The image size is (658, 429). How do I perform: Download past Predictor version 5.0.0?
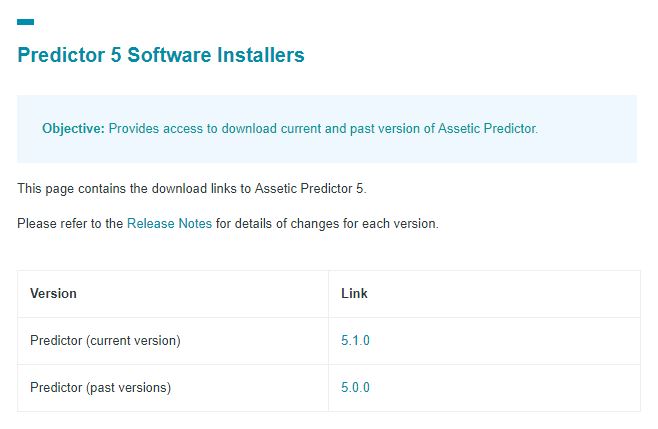tap(355, 387)
